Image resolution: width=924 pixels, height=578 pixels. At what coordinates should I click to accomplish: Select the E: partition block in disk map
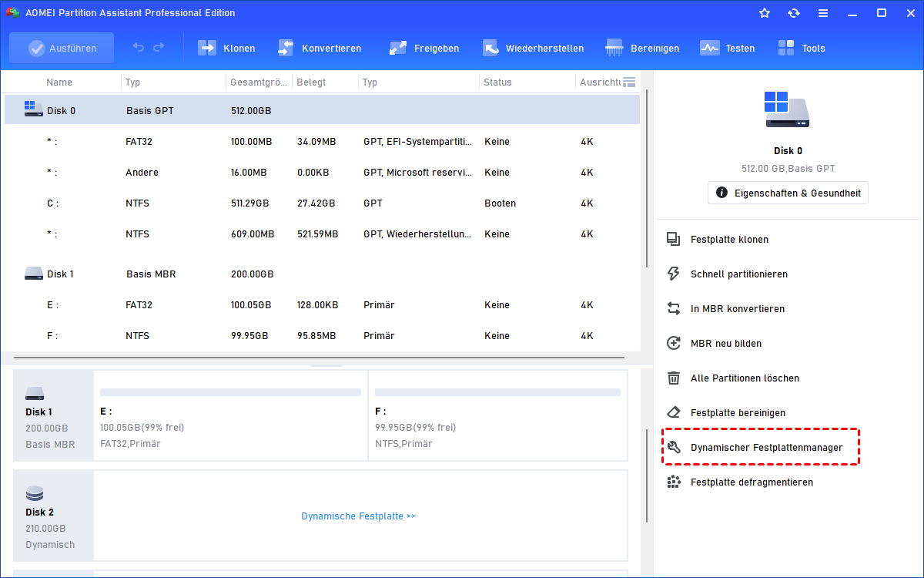pos(230,416)
